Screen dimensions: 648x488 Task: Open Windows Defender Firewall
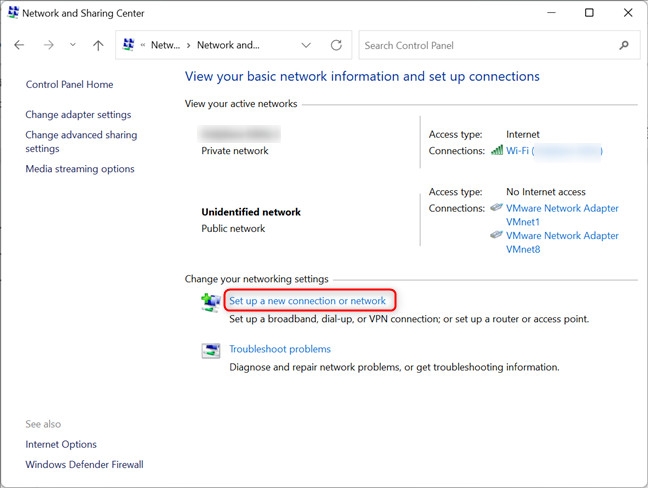84,465
